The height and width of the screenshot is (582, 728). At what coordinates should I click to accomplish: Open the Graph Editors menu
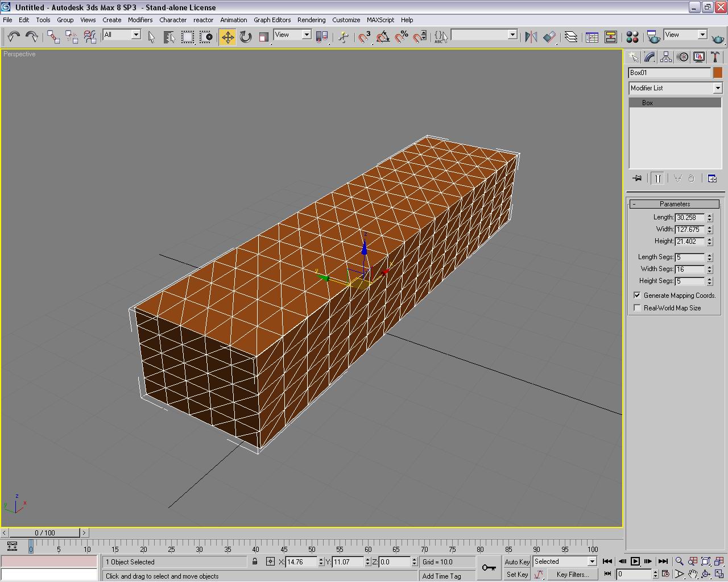point(272,20)
